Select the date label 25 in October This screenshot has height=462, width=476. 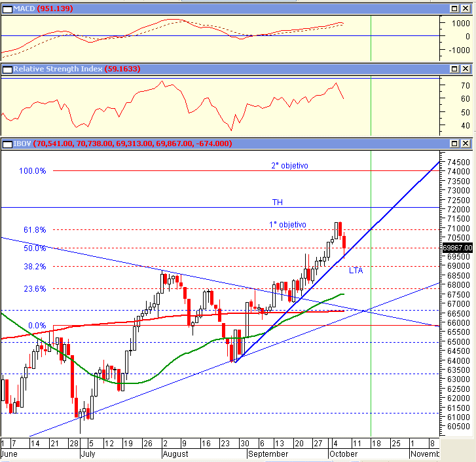point(396,444)
